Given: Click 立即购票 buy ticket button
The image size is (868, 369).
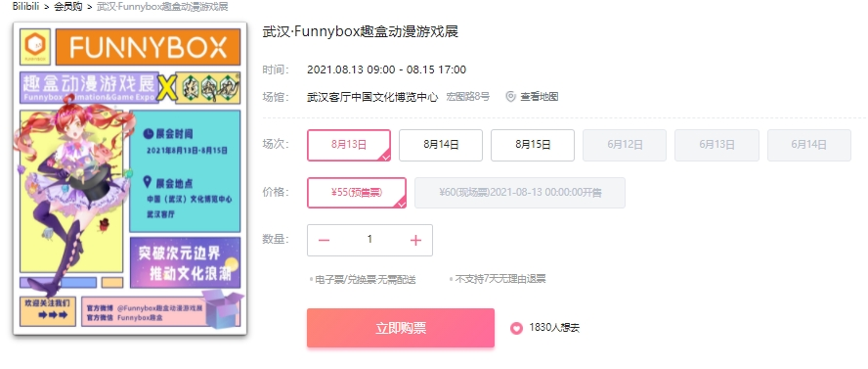Looking at the screenshot, I should coord(401,328).
